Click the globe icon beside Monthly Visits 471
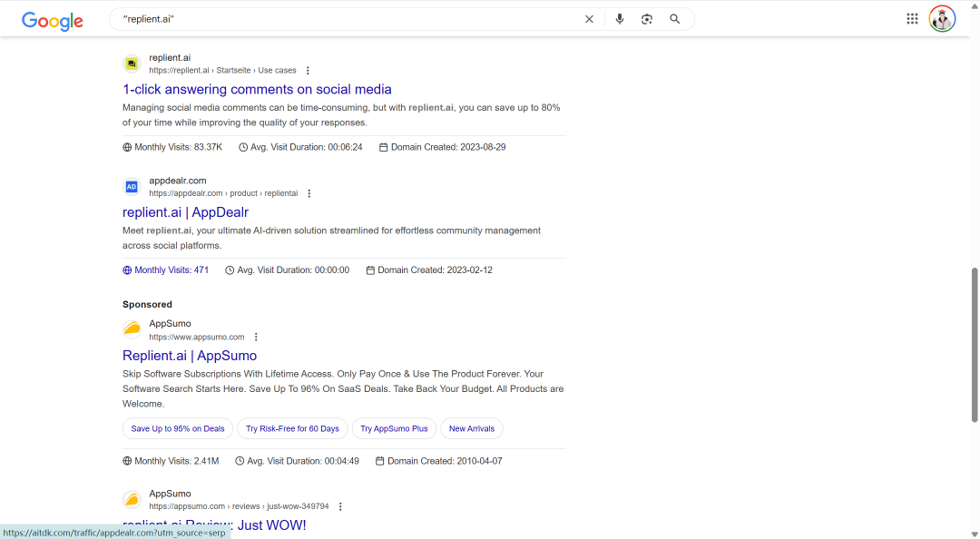980x539 pixels. (127, 270)
